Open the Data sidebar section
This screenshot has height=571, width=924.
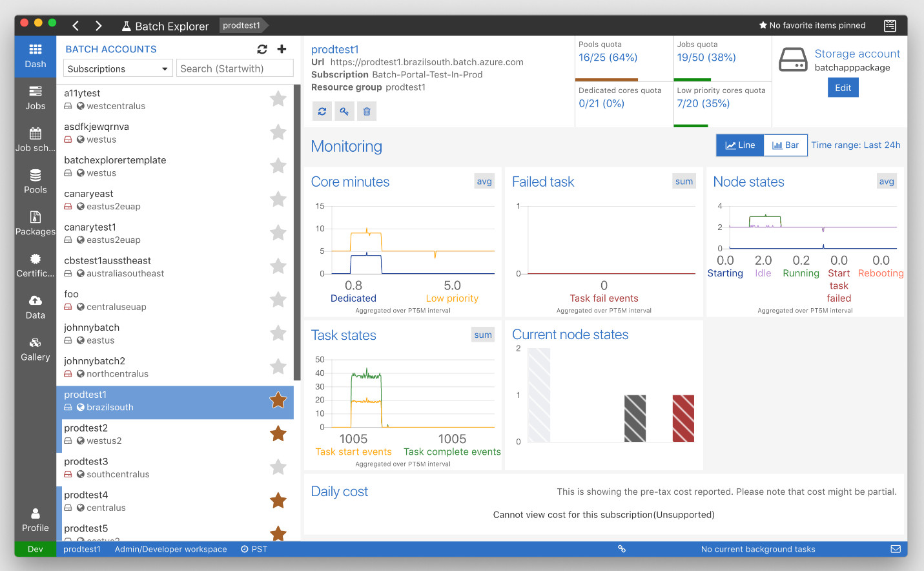pos(36,307)
